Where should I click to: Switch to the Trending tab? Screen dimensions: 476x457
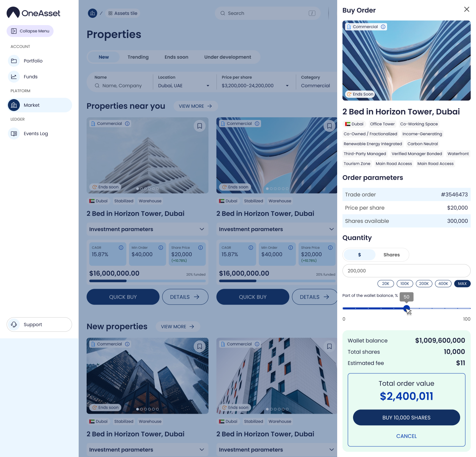click(138, 57)
